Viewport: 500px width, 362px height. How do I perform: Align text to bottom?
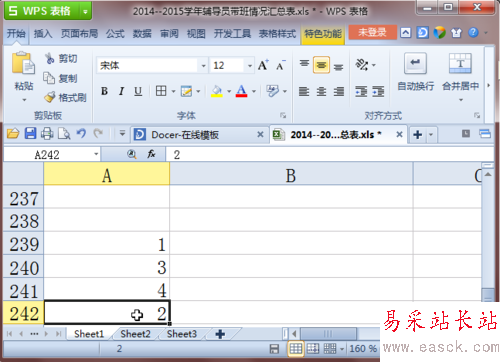tap(339, 66)
